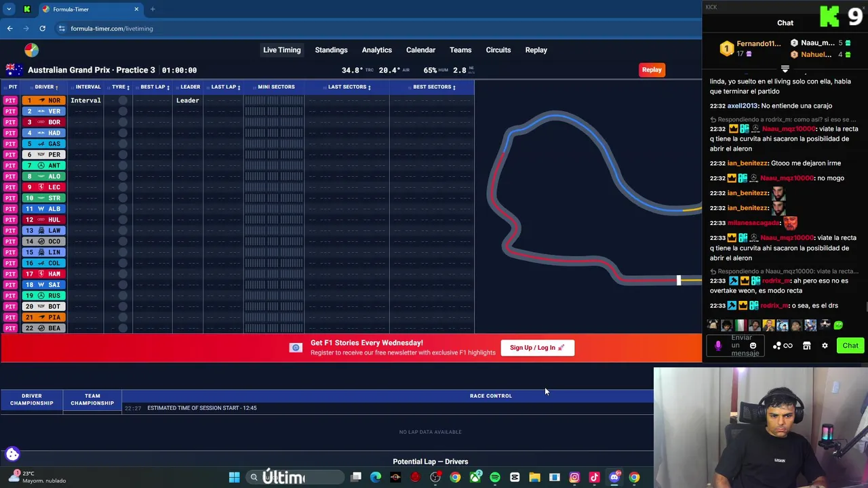Open Windows Start menu
This screenshot has height=488, width=868.
234,478
